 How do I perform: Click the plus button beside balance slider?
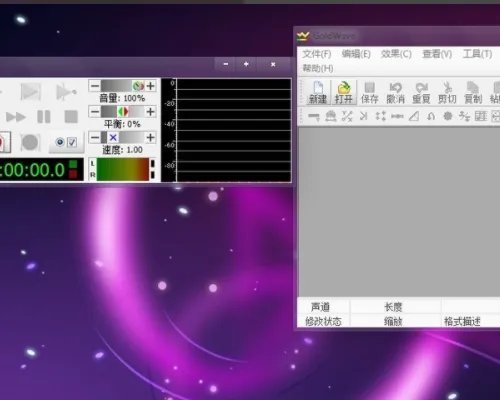(151, 111)
